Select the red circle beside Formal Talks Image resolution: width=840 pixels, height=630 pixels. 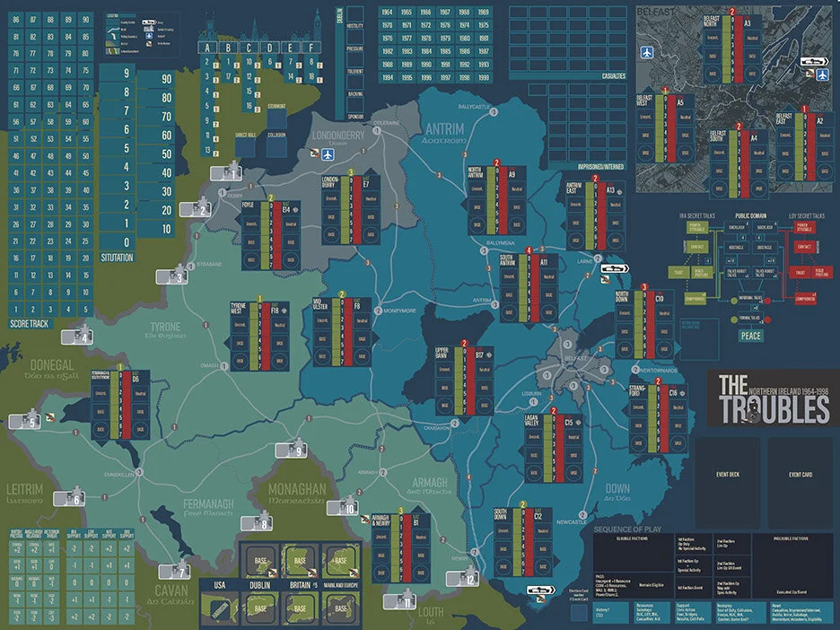pos(767,319)
